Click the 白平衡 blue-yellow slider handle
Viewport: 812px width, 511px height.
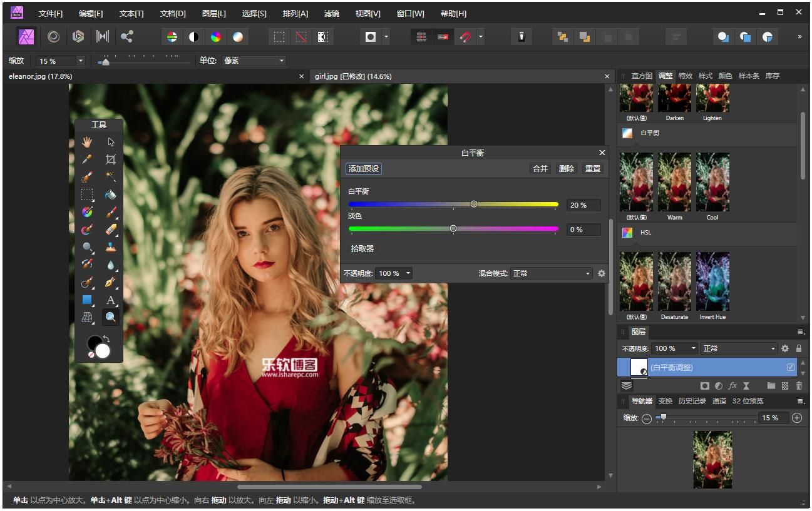(474, 205)
